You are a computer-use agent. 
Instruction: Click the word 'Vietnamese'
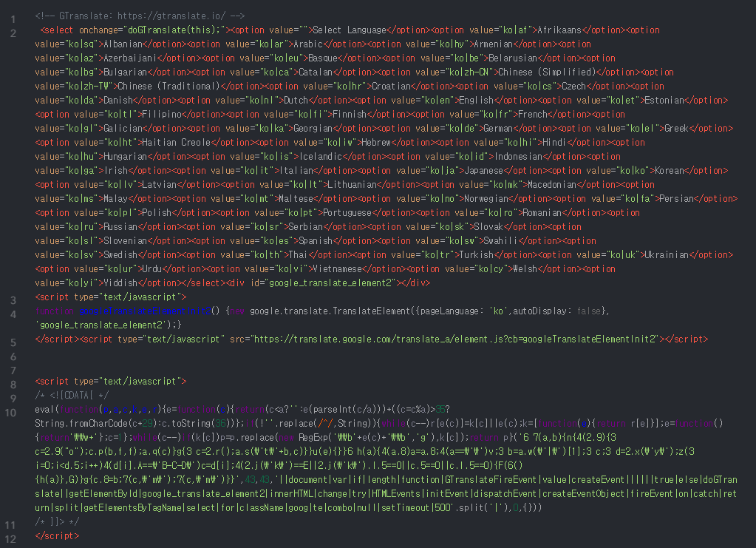[337, 268]
